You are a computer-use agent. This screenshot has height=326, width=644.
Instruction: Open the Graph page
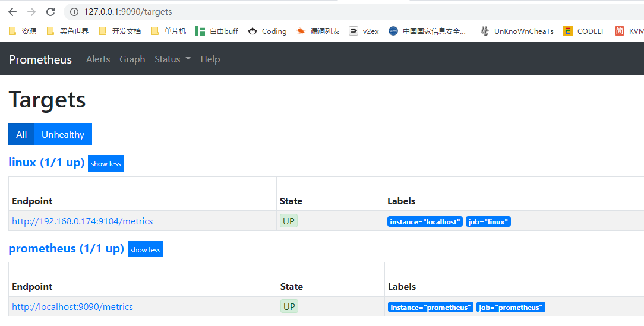[x=132, y=59]
